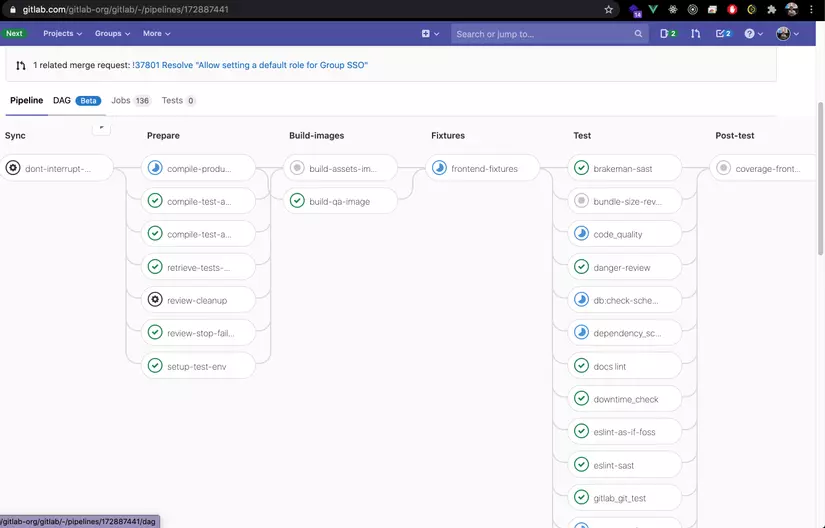Open the dont-interrupt job status icon
Screen dimensions: 825x528
pyautogui.click(x=13, y=168)
